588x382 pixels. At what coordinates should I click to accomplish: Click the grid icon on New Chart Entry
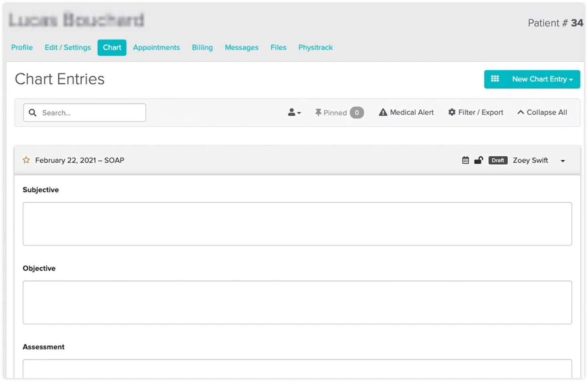click(x=495, y=79)
